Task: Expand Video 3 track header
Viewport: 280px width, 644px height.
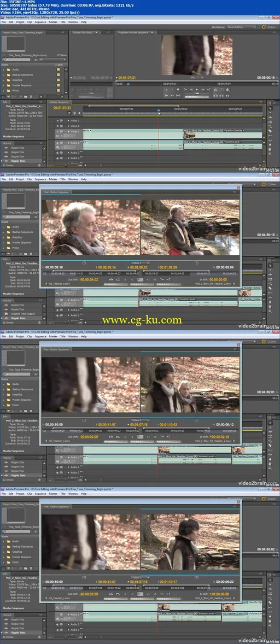Action: (68, 121)
